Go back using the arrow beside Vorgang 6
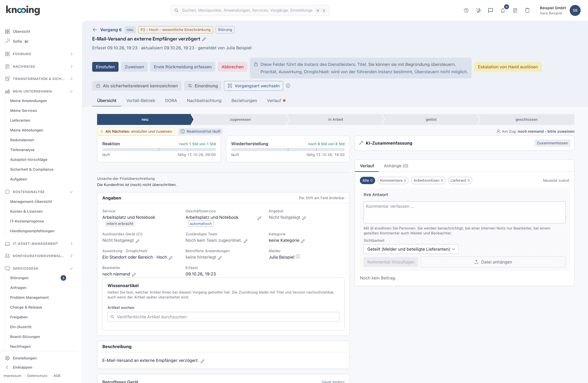Viewport: 588px width, 383px height. [95, 30]
